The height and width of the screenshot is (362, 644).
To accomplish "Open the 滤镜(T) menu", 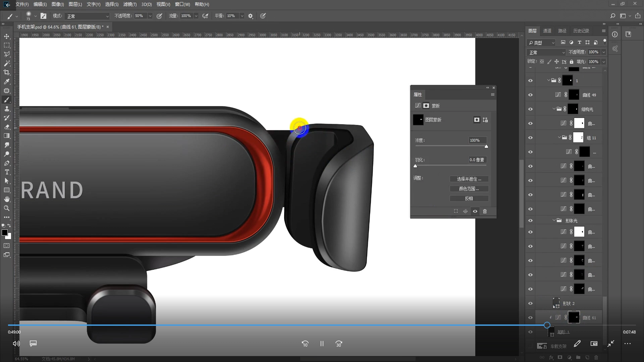I will coord(130,4).
